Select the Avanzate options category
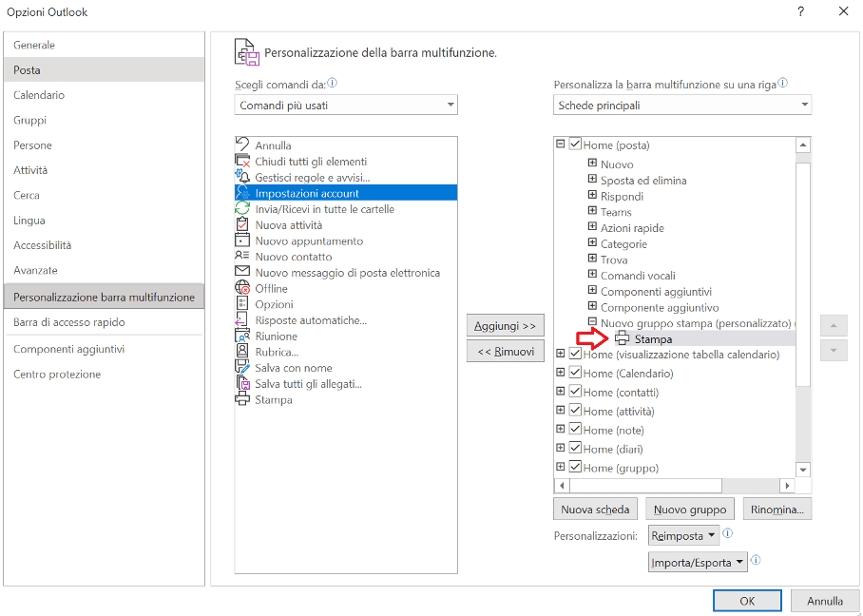The width and height of the screenshot is (863, 616). (104, 270)
